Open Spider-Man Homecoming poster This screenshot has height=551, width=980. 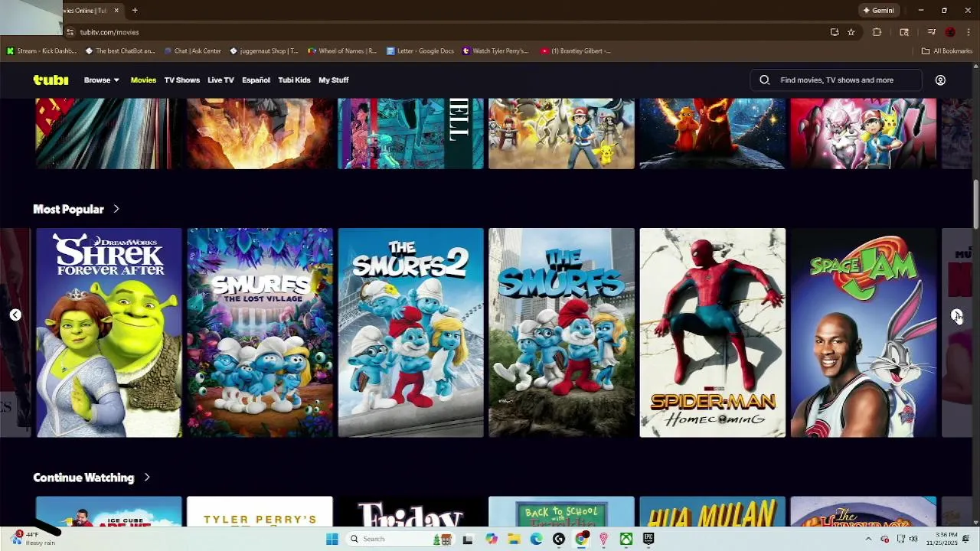pyautogui.click(x=712, y=332)
